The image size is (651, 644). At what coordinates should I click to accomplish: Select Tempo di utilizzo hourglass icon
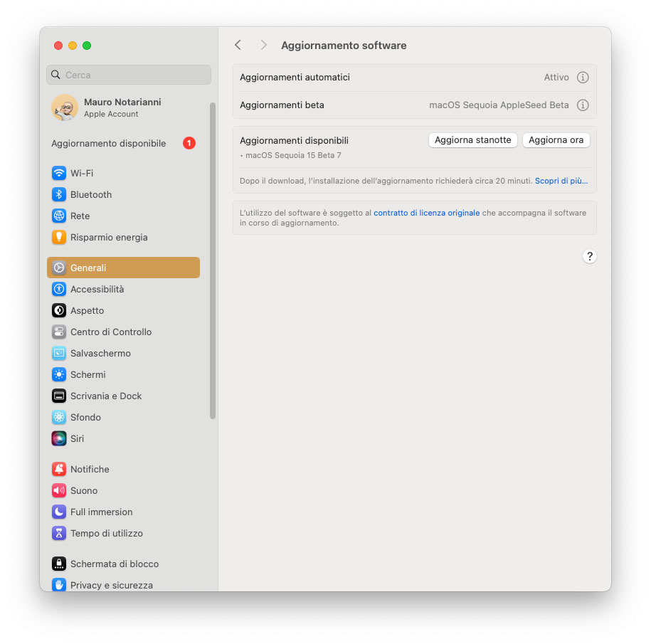pyautogui.click(x=59, y=533)
